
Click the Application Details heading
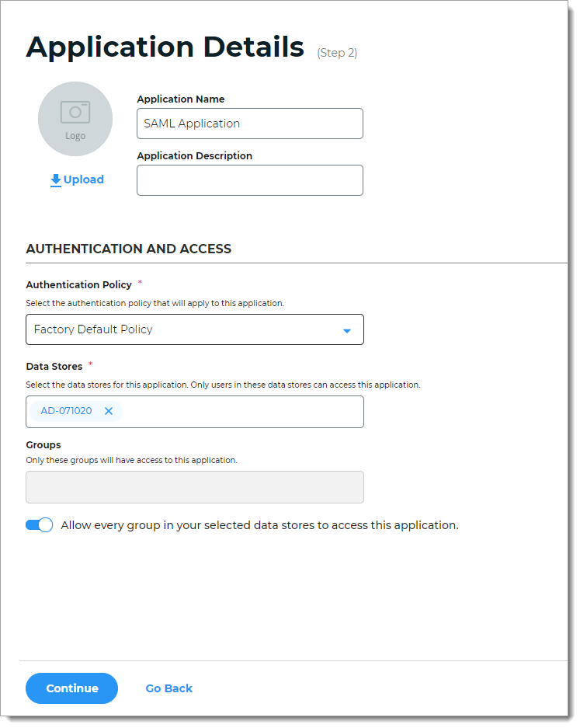pos(165,47)
